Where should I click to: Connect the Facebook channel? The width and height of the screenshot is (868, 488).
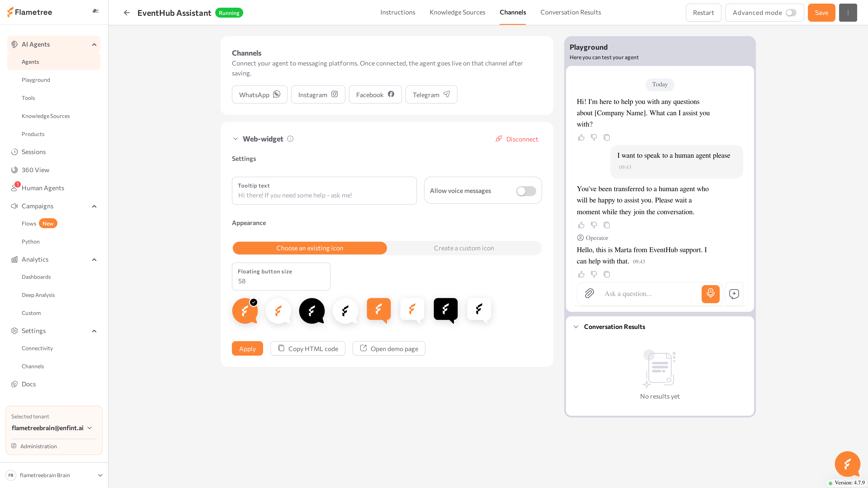coord(375,94)
